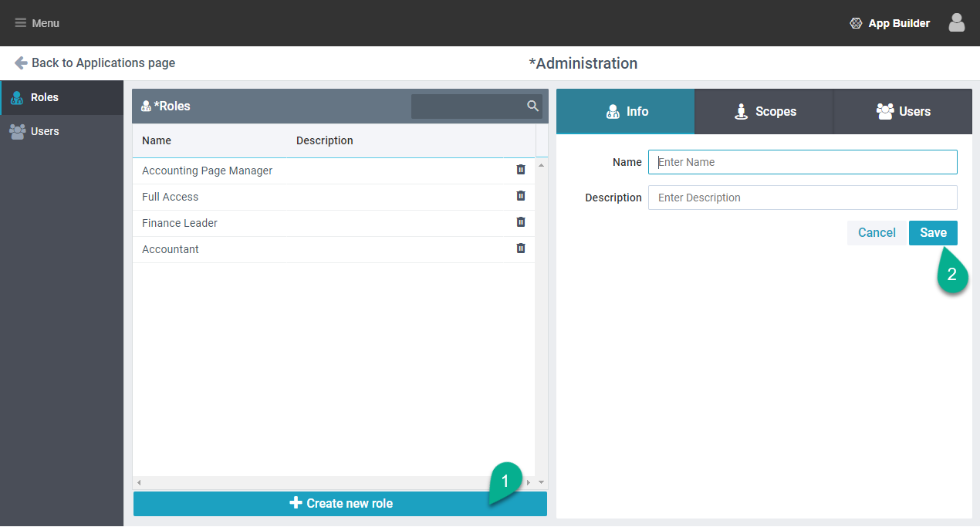Image resolution: width=980 pixels, height=527 pixels.
Task: Open Users in the left sidebar
Action: 45,131
